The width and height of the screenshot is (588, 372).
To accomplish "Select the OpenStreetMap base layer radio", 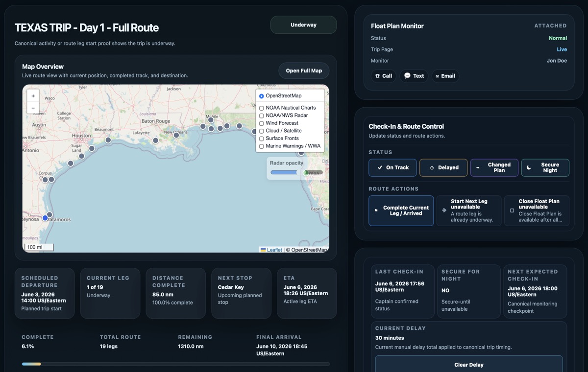I will 262,96.
